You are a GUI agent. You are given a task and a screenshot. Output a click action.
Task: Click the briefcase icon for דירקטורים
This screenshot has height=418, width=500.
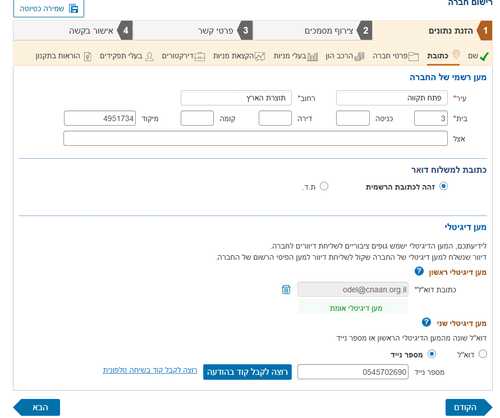pos(200,56)
